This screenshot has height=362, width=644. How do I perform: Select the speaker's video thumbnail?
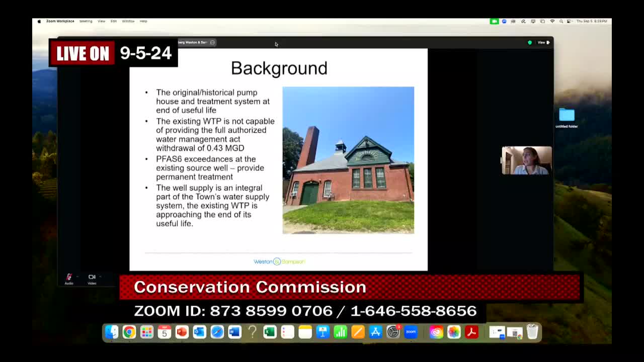click(x=527, y=160)
